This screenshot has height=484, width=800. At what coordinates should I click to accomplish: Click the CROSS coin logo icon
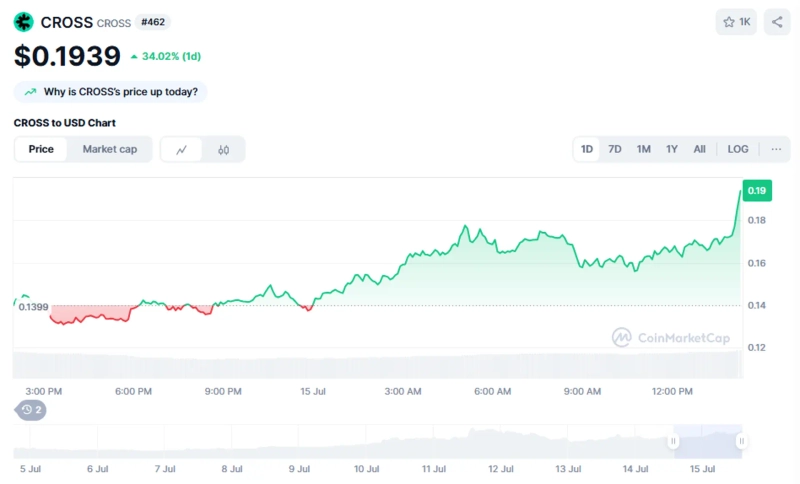24,22
